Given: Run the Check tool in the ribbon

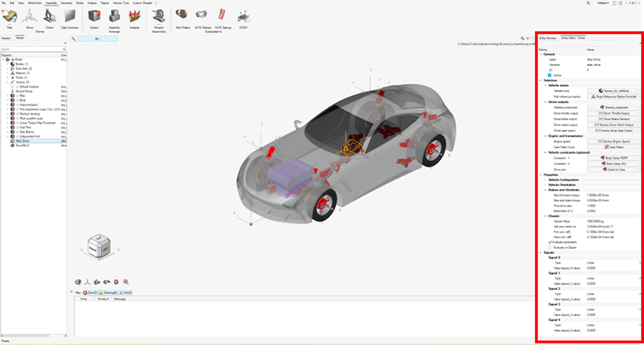Looking at the screenshot, I should pos(49,17).
